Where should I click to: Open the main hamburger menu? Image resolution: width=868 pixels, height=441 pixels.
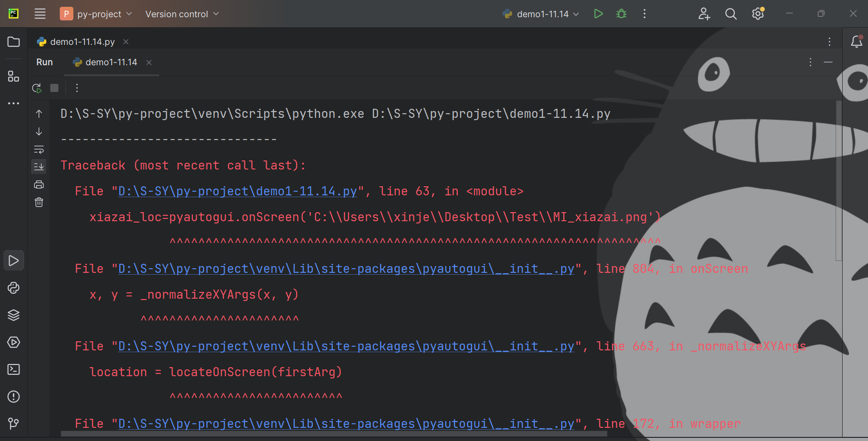40,14
